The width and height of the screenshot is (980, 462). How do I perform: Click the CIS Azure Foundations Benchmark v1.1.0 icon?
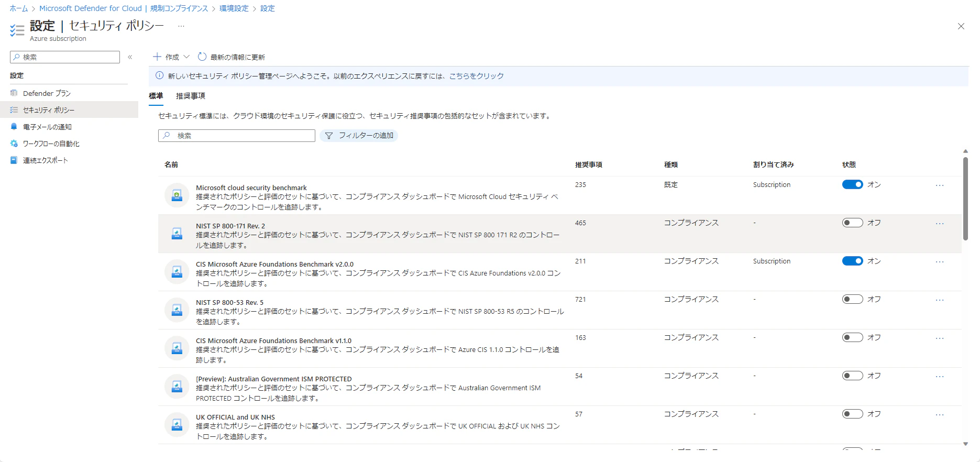coord(177,348)
